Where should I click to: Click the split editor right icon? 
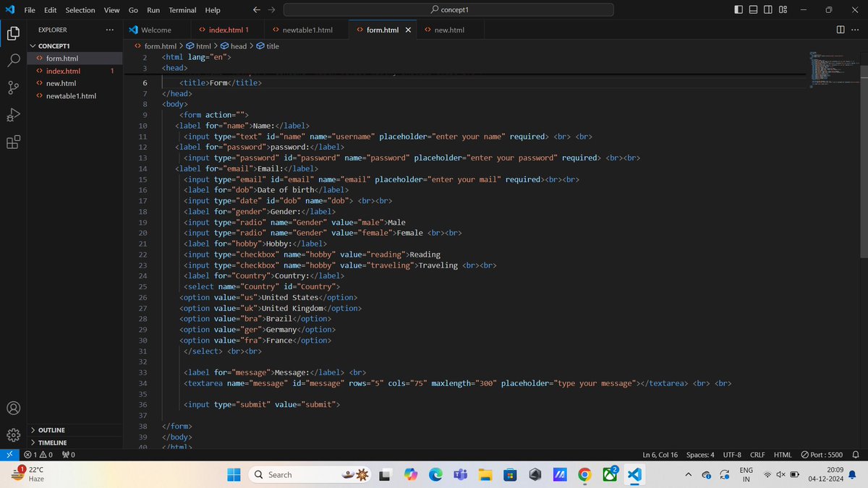point(840,30)
